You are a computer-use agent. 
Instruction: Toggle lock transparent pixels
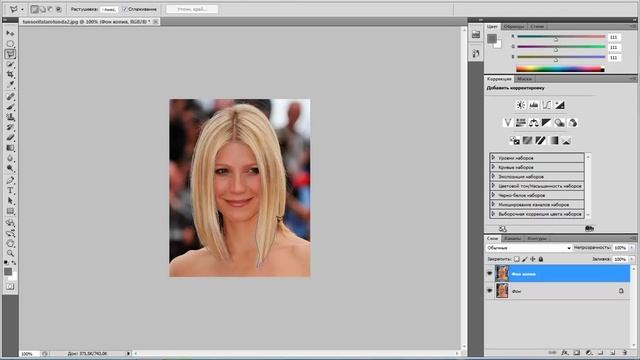517,259
